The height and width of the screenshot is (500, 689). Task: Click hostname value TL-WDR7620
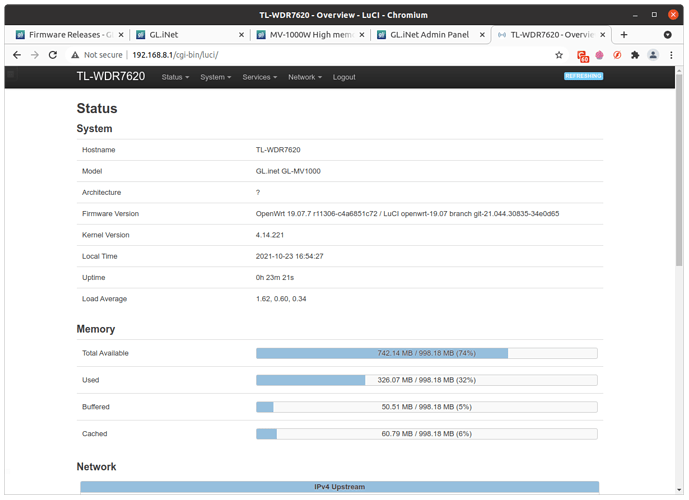(278, 150)
